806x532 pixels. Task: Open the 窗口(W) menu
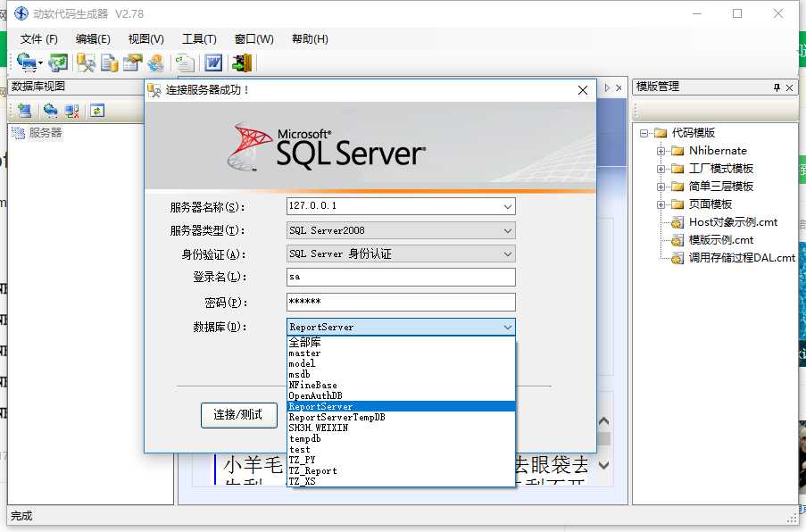pyautogui.click(x=253, y=39)
